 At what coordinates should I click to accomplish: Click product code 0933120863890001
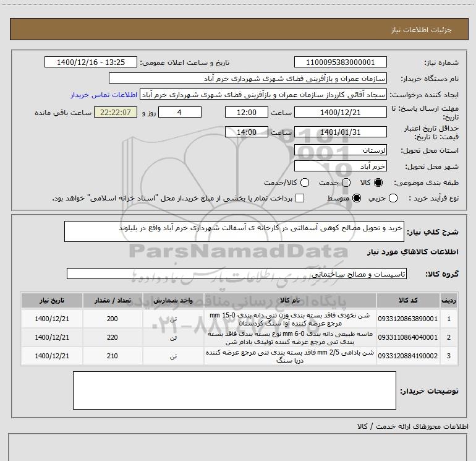(x=408, y=319)
